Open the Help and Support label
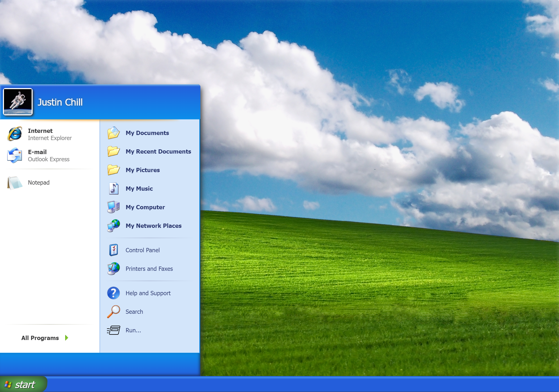Screen dimensions: 559x392 (x=148, y=293)
